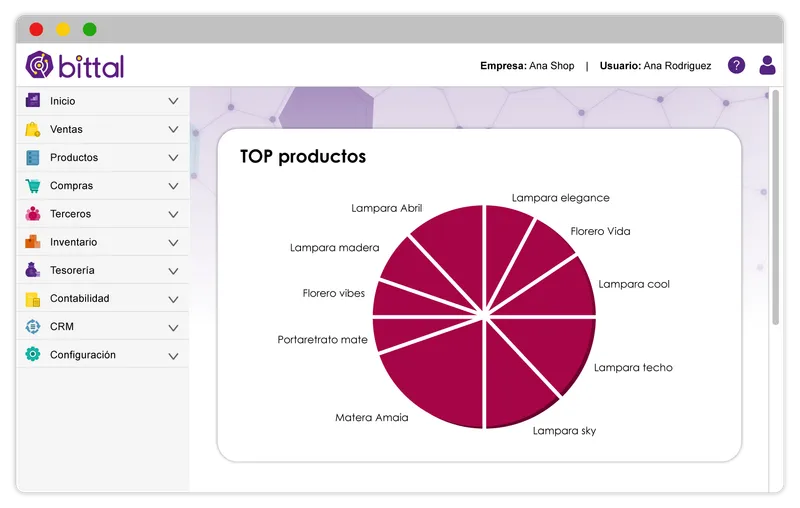
Task: Click the Terceros people icon
Action: tap(33, 214)
